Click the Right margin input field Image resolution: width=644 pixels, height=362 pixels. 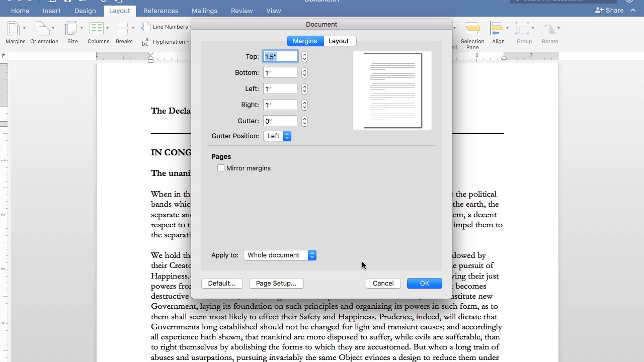280,105
